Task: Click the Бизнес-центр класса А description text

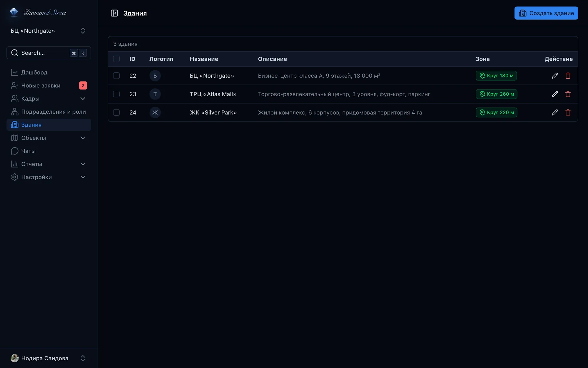Action: (x=319, y=76)
